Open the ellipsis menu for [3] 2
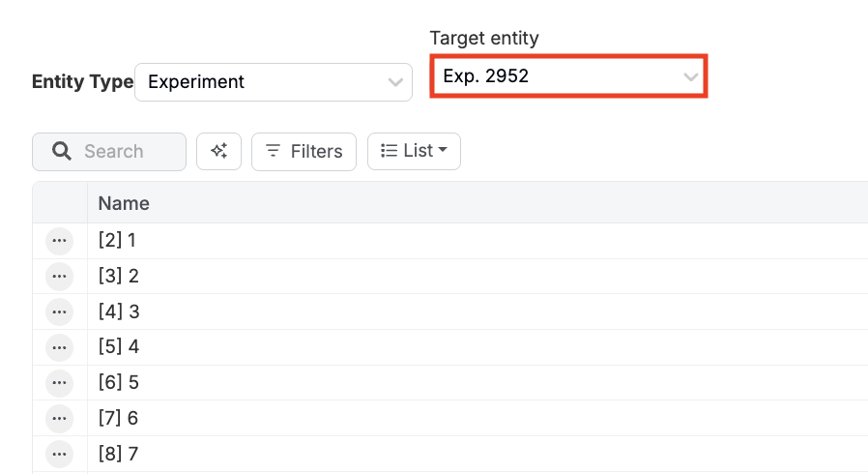This screenshot has width=868, height=474. [x=59, y=276]
